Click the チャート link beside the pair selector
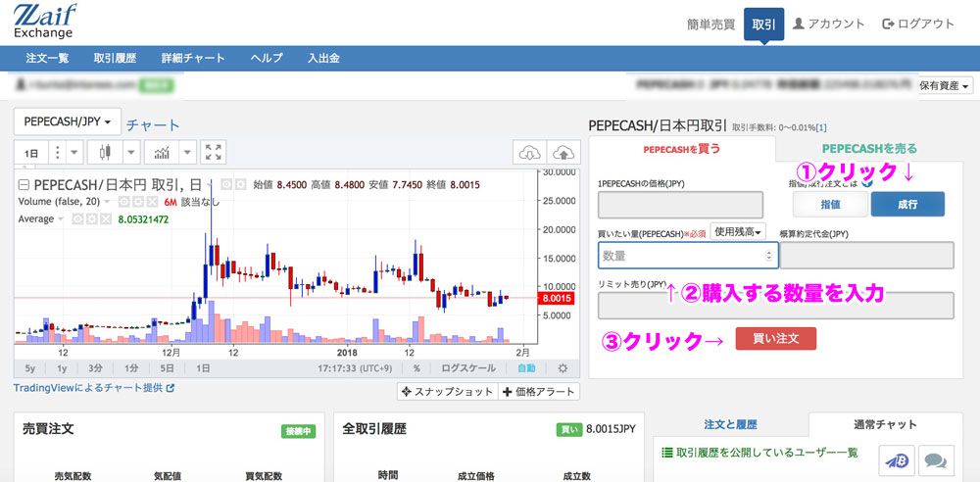Viewport: 980px width, 482px height. coord(153,125)
